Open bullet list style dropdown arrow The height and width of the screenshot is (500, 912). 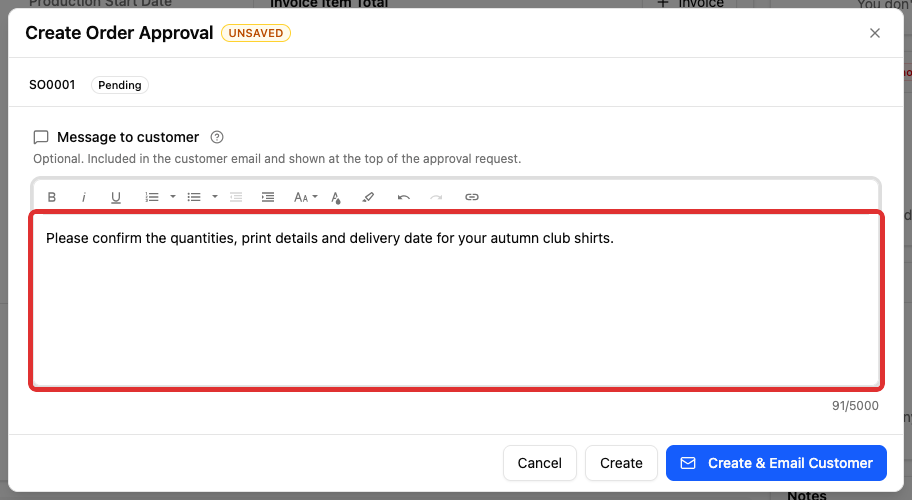[x=215, y=197]
